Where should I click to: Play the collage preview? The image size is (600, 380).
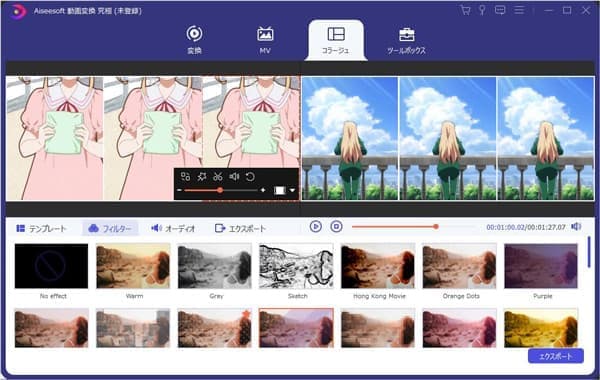pos(316,227)
